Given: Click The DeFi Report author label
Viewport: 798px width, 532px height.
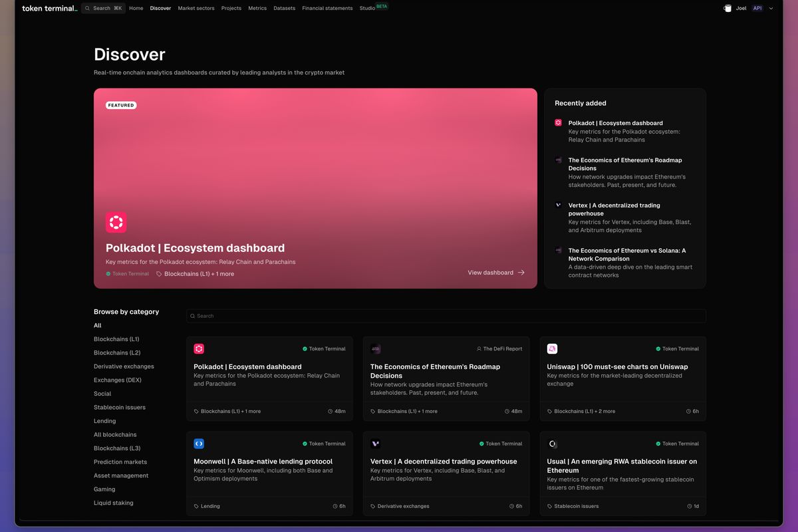Looking at the screenshot, I should (499, 348).
